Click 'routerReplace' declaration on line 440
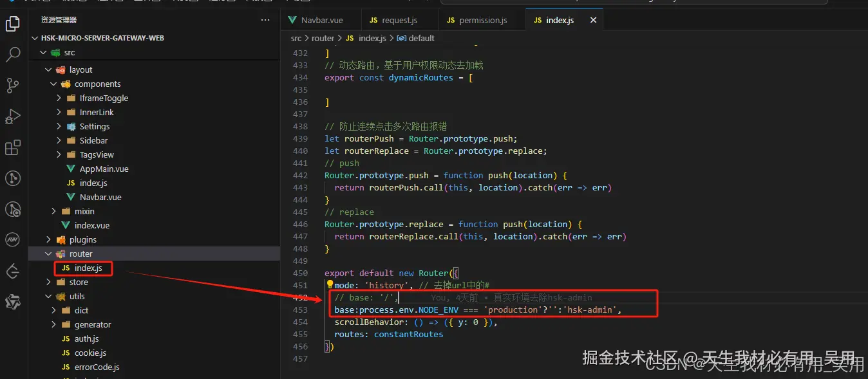 pyautogui.click(x=377, y=151)
